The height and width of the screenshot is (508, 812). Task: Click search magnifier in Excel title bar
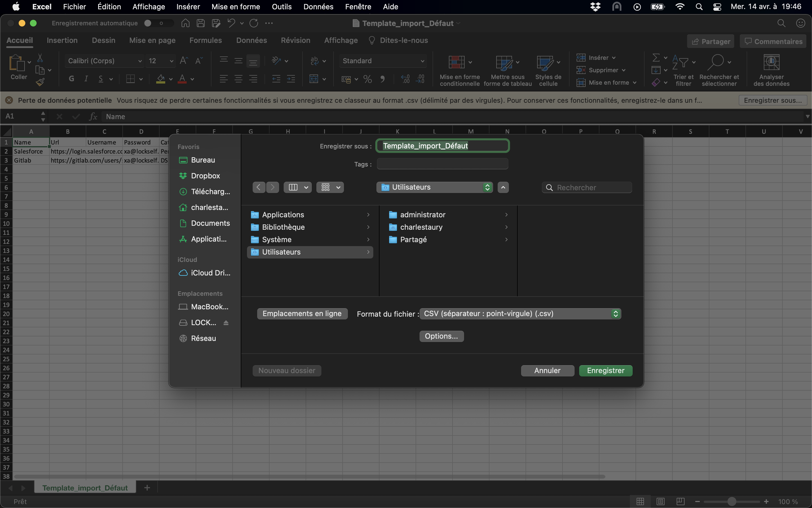(x=781, y=23)
